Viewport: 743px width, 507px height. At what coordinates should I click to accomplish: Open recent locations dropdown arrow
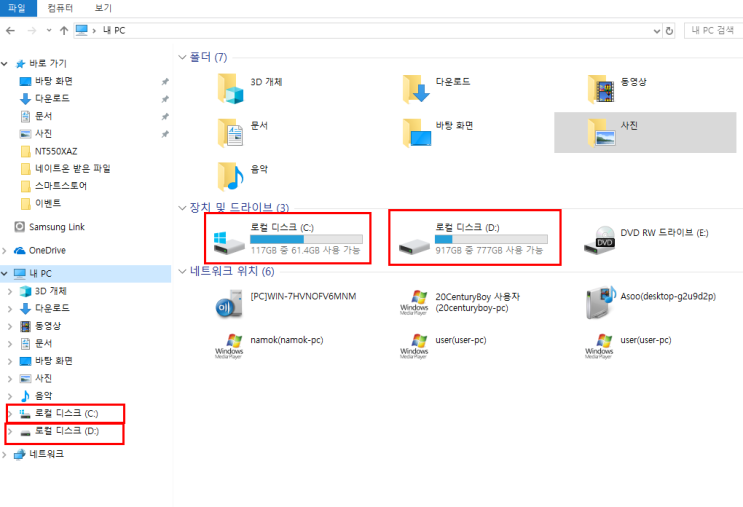pos(49,31)
